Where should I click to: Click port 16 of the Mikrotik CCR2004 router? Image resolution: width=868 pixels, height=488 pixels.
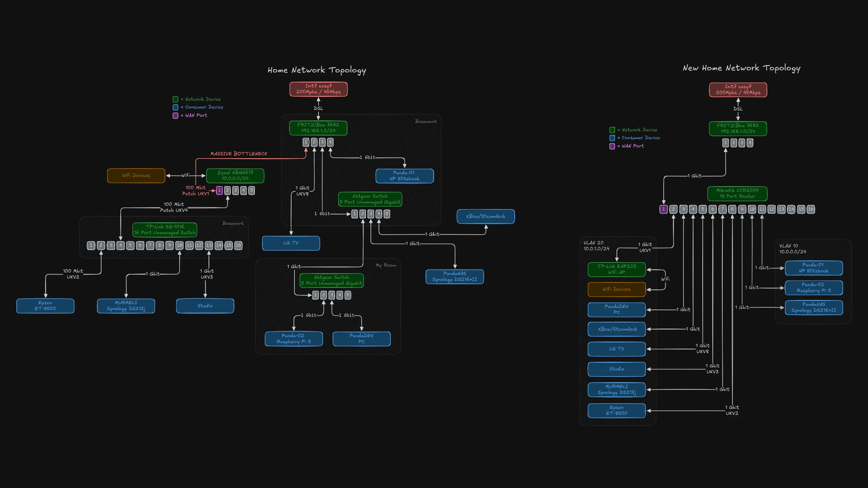coord(811,209)
